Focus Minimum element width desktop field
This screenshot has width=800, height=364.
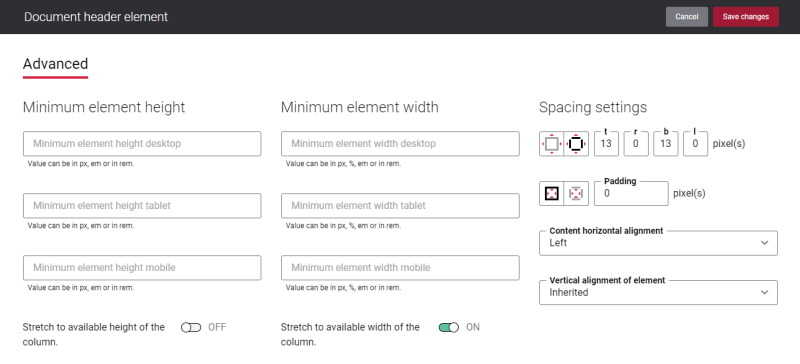click(x=400, y=144)
